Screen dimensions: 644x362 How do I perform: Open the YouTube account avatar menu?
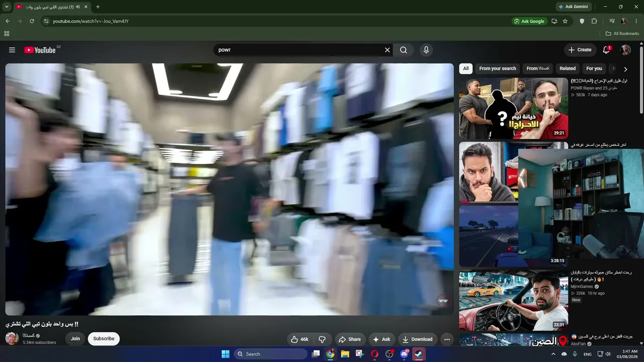click(x=625, y=50)
